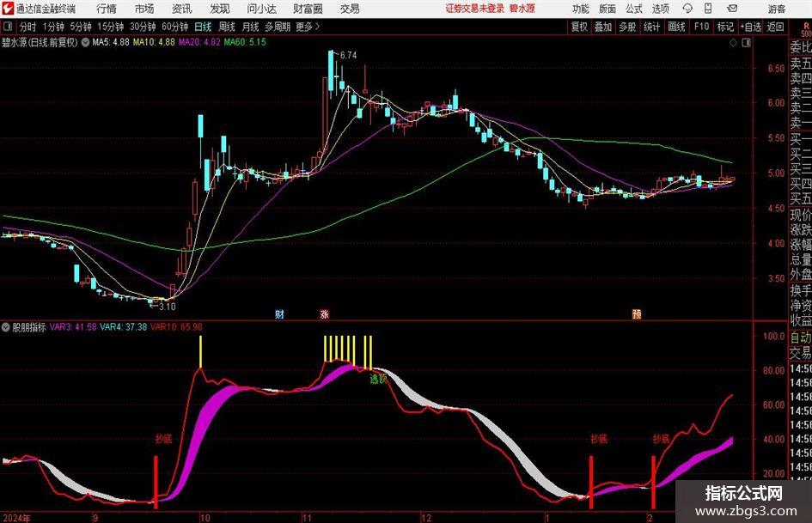Click the 多股 multi-stock button
812x523 pixels.
pos(627,27)
